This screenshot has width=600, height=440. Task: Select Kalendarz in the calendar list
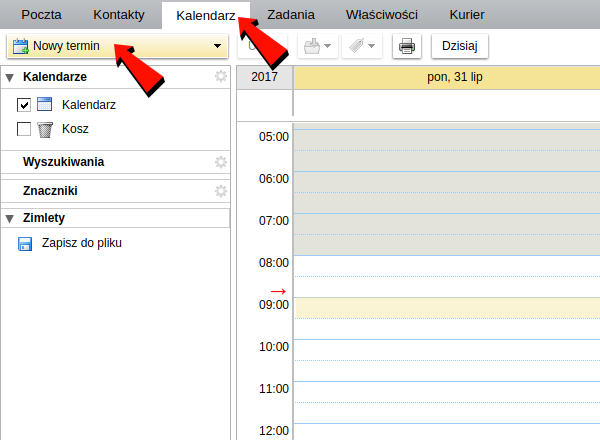point(89,105)
